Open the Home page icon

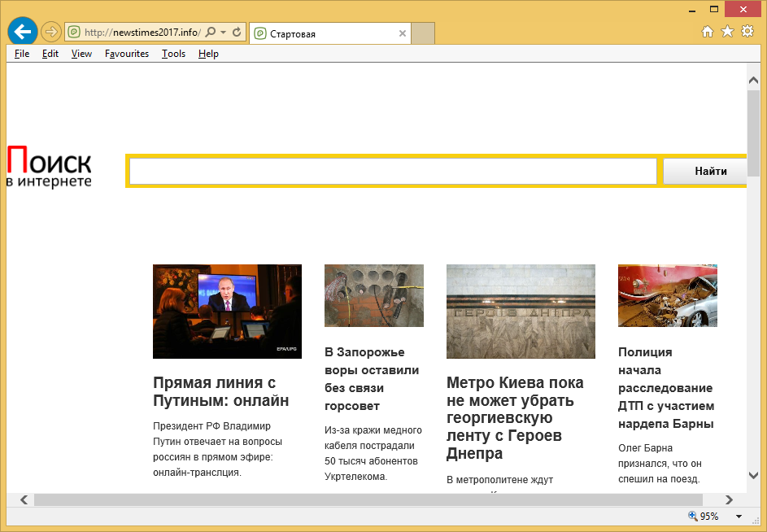(708, 32)
